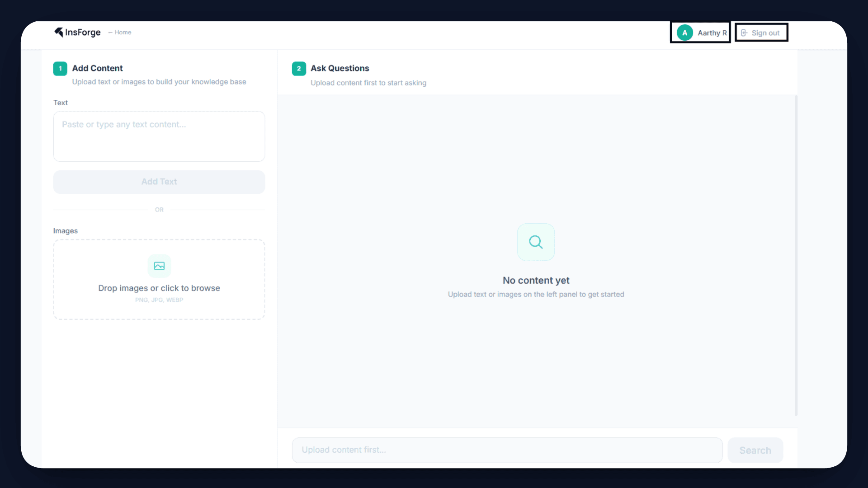Screen dimensions: 868x488
Task: Click the Add Content heading
Action: click(x=97, y=68)
